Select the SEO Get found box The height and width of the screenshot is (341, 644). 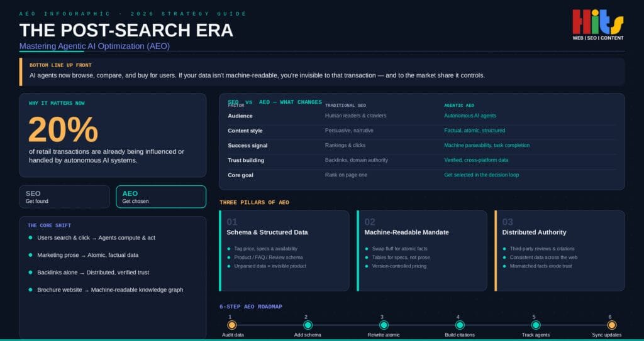[65, 197]
